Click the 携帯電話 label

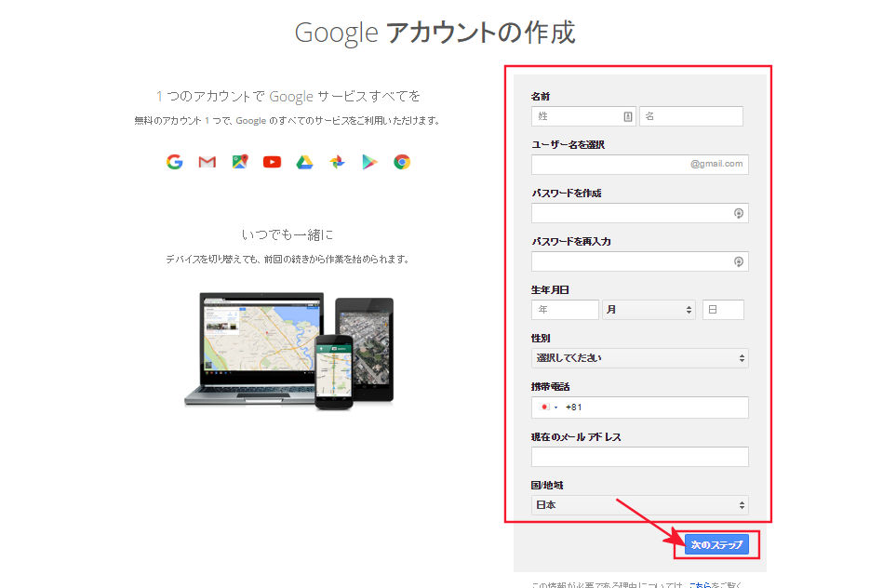[x=551, y=387]
